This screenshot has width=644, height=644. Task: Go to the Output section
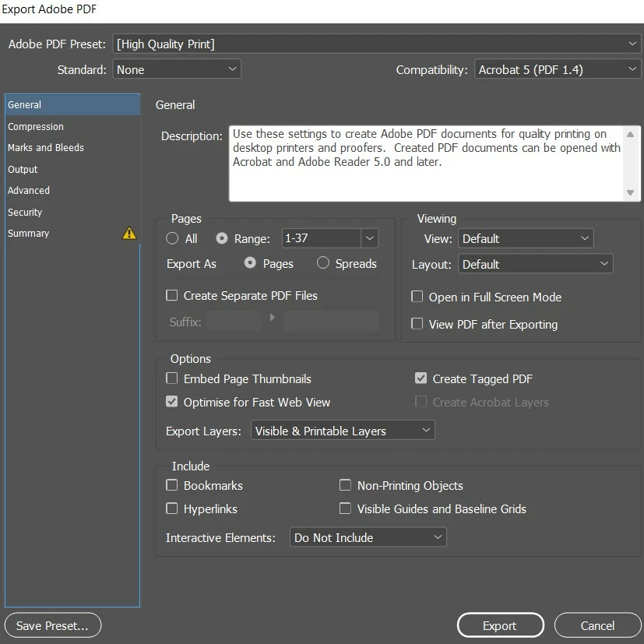click(72, 169)
